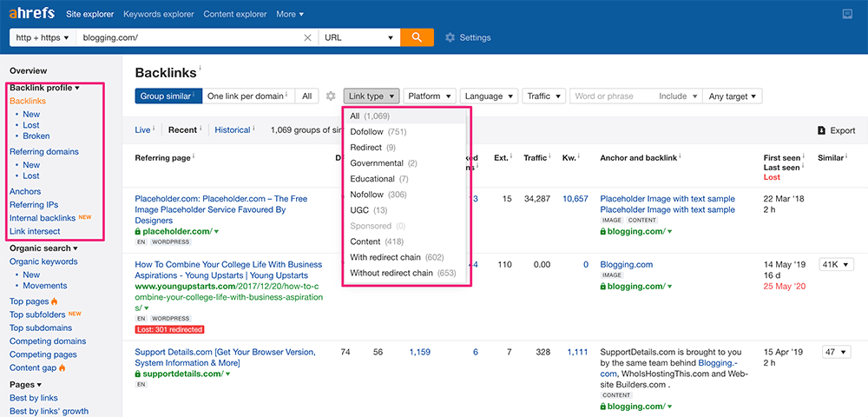
Task: Choose UGC (13) link type
Action: tap(404, 210)
